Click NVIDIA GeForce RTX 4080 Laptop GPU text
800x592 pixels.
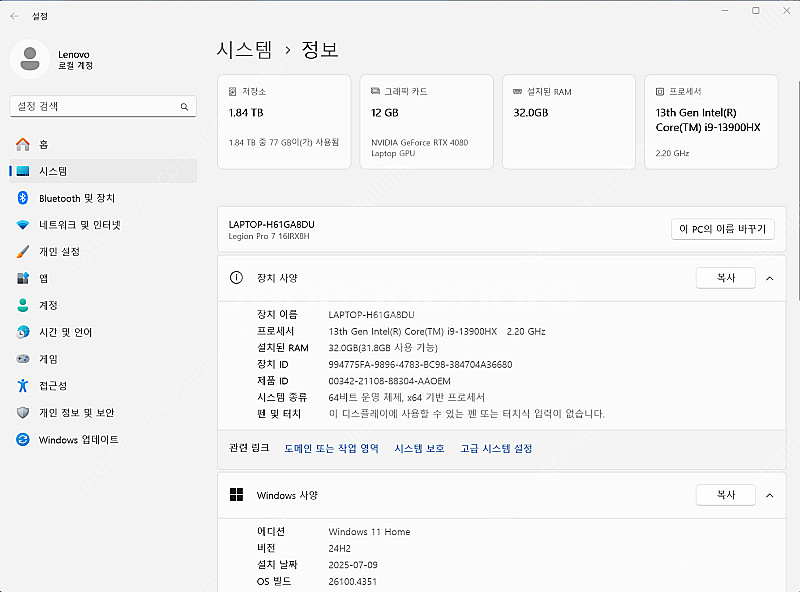[x=419, y=148]
